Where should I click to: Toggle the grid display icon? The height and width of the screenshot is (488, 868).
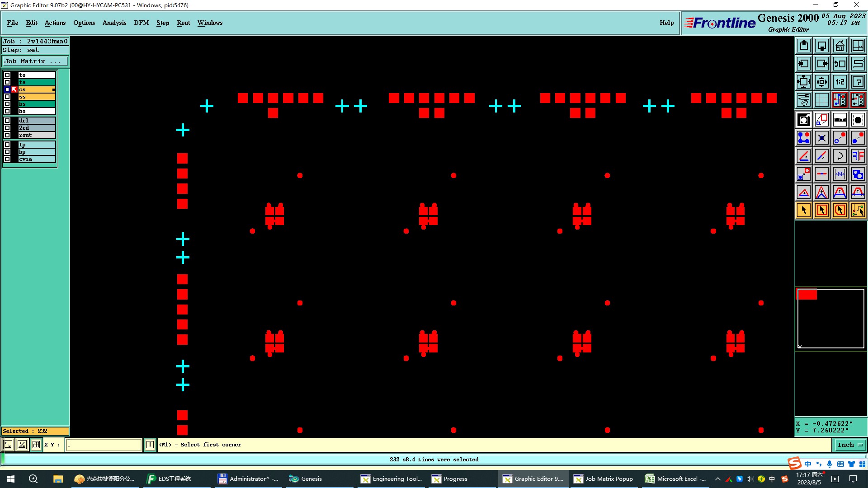[x=822, y=100]
